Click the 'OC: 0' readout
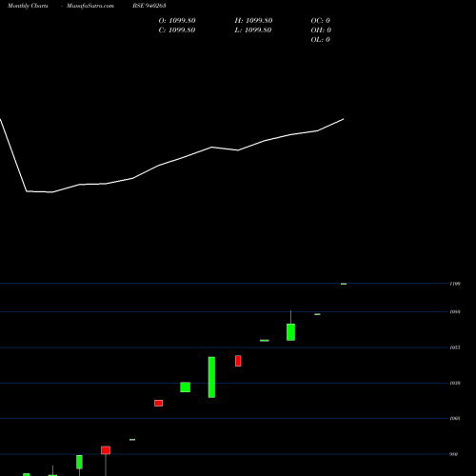The height and width of the screenshot is (476, 476). 321,21
